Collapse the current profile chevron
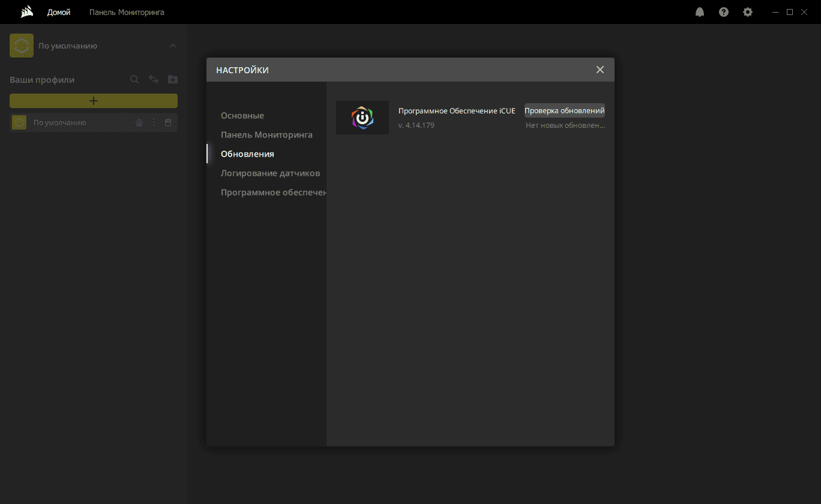 coord(173,46)
